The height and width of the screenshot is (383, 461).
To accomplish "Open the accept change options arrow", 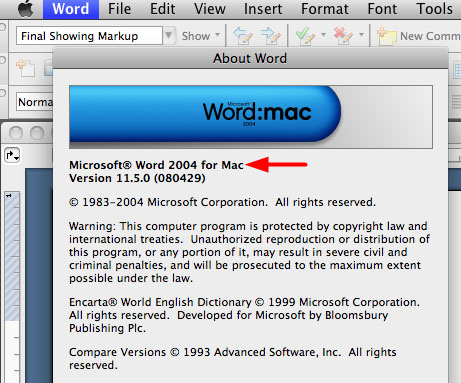I will (323, 35).
